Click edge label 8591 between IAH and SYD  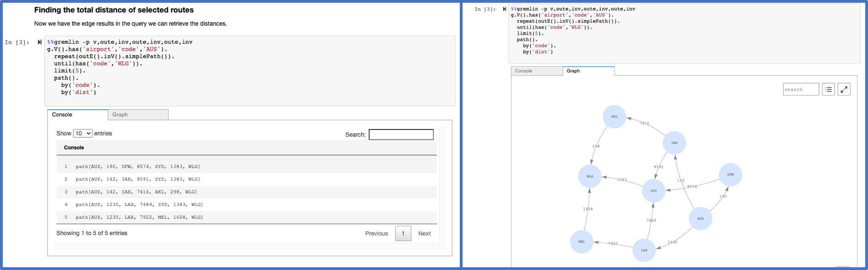click(659, 167)
